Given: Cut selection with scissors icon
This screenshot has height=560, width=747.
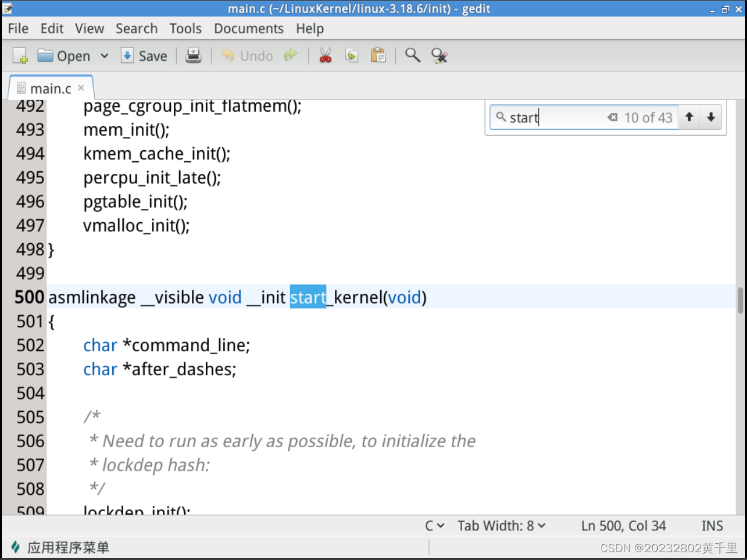Looking at the screenshot, I should (326, 56).
